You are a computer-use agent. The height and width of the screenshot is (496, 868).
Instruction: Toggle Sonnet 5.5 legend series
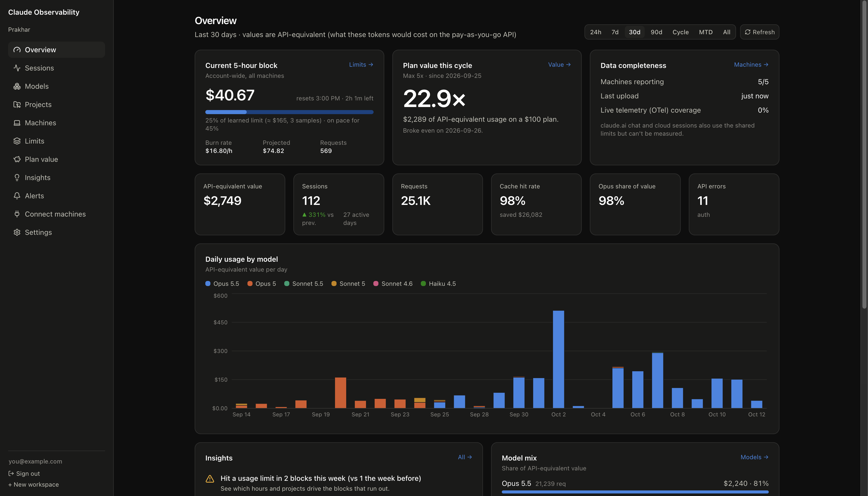(x=304, y=284)
